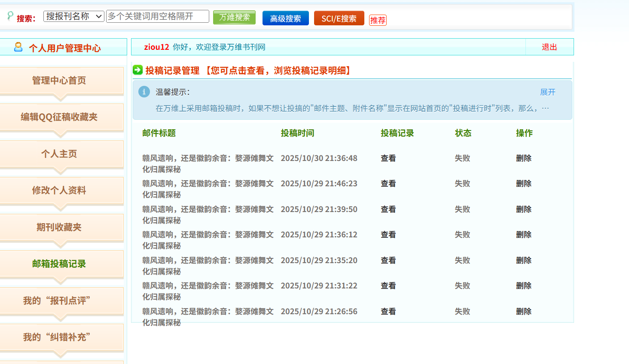This screenshot has height=364, width=629.
Task: Go to 修改个人资料 in sidebar
Action: tap(59, 190)
